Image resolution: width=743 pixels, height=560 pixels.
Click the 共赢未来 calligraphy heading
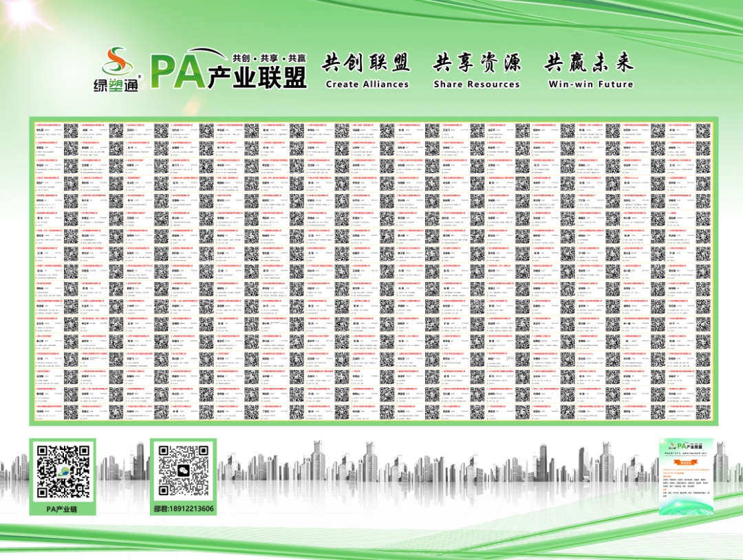point(589,63)
